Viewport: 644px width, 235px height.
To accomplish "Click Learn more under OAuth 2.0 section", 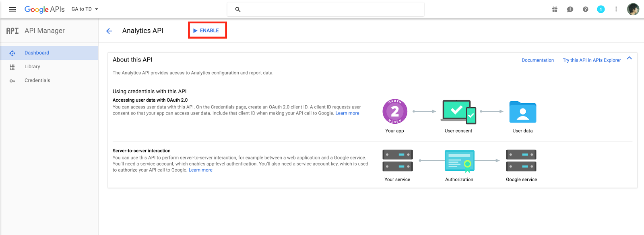I will coord(347,113).
